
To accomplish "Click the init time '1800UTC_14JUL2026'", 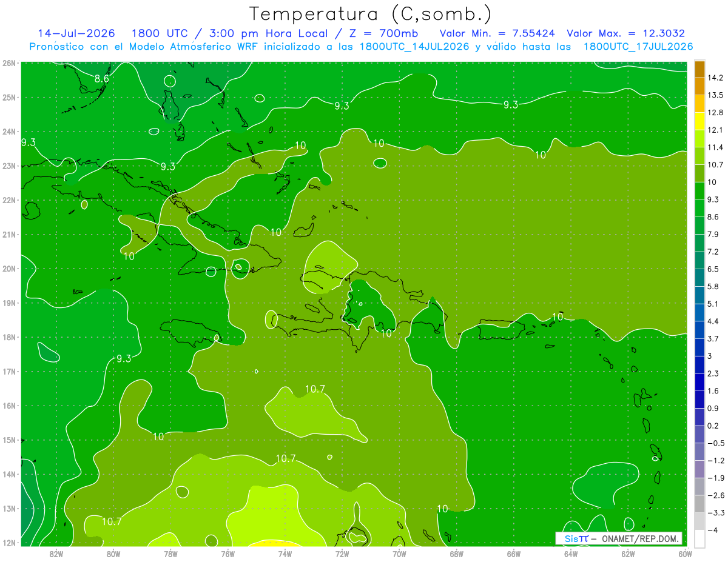I will point(414,47).
